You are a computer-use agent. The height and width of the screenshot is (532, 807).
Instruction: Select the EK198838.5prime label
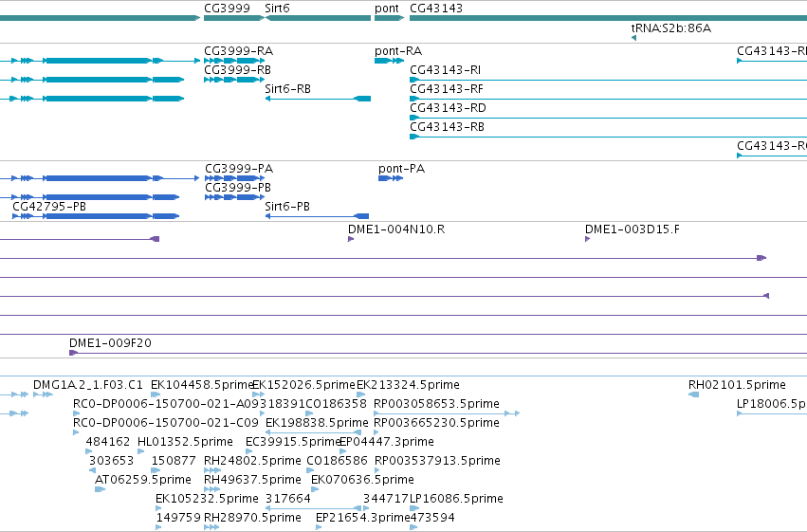coord(317,423)
